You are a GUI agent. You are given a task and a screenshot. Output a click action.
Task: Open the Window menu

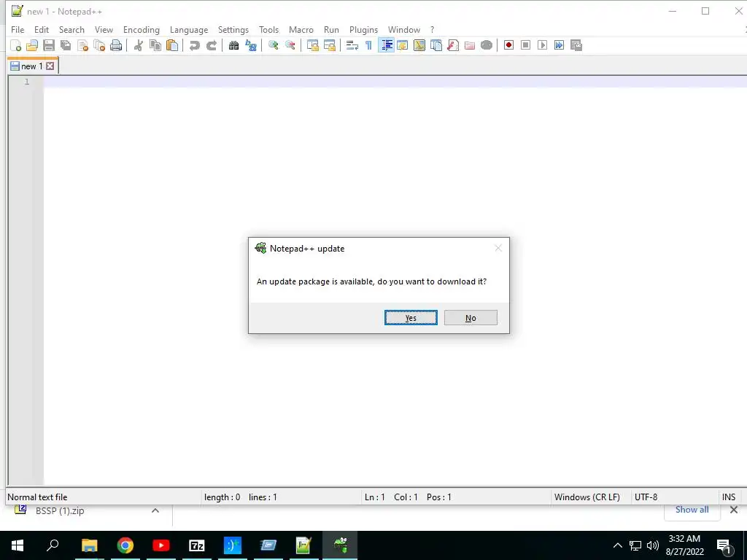[x=404, y=29]
